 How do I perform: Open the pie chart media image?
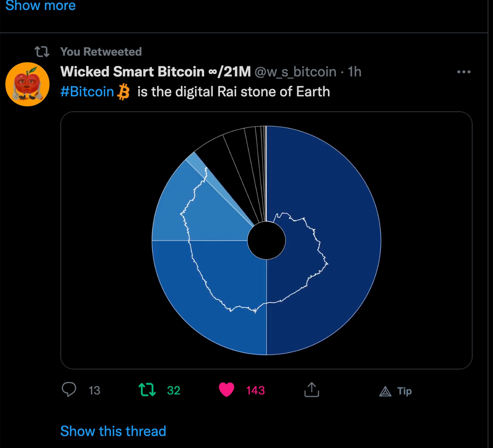tap(266, 240)
